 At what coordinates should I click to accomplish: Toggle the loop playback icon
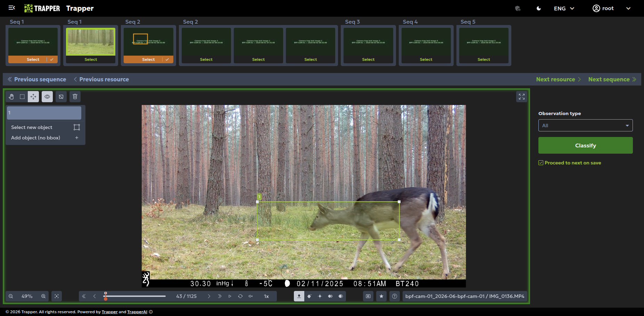click(x=240, y=296)
